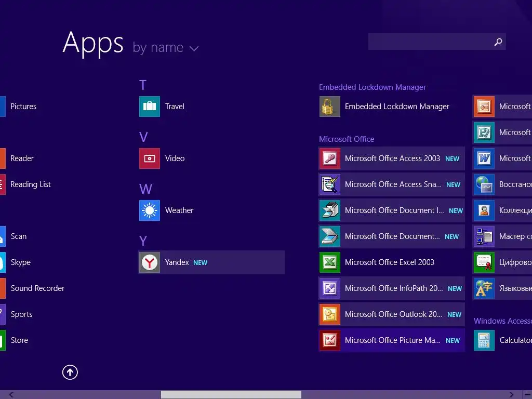532x399 pixels.
Task: Open Microsoft Office Document Imaging icon
Action: point(329,210)
